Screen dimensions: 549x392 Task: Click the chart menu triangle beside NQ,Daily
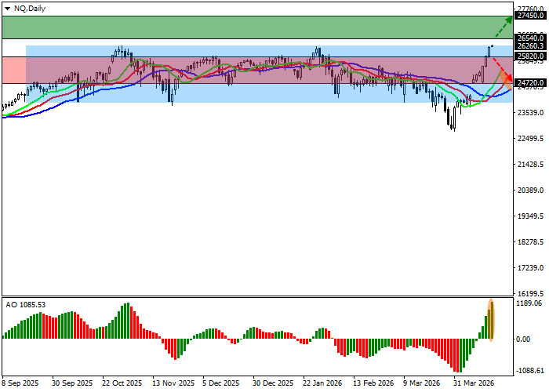coord(7,7)
